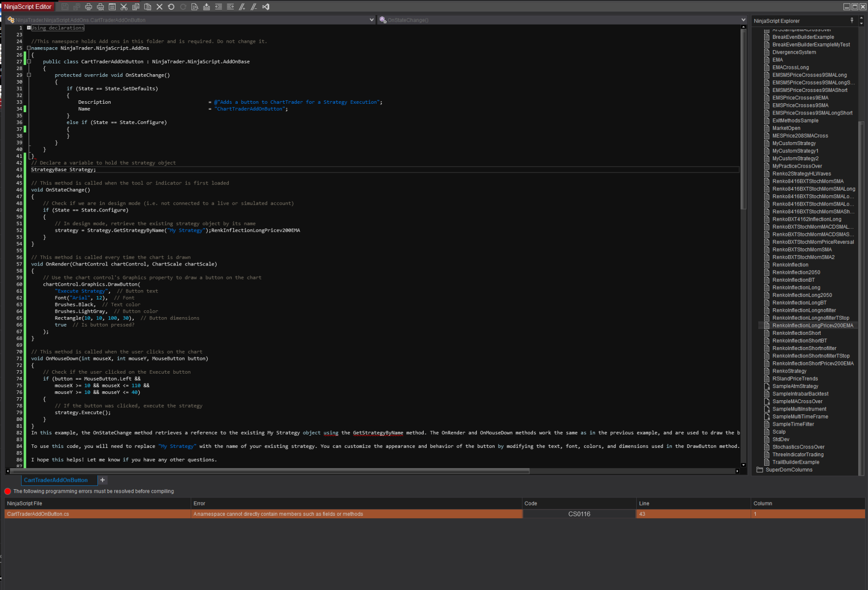Open the OnStateChange method dropdown
This screenshot has width=868, height=590.
743,20
